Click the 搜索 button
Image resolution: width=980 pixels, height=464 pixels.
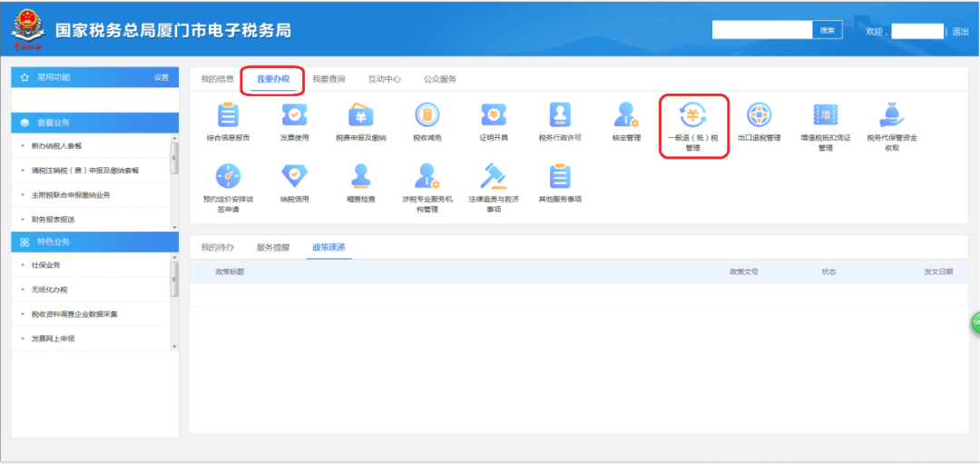(x=828, y=30)
